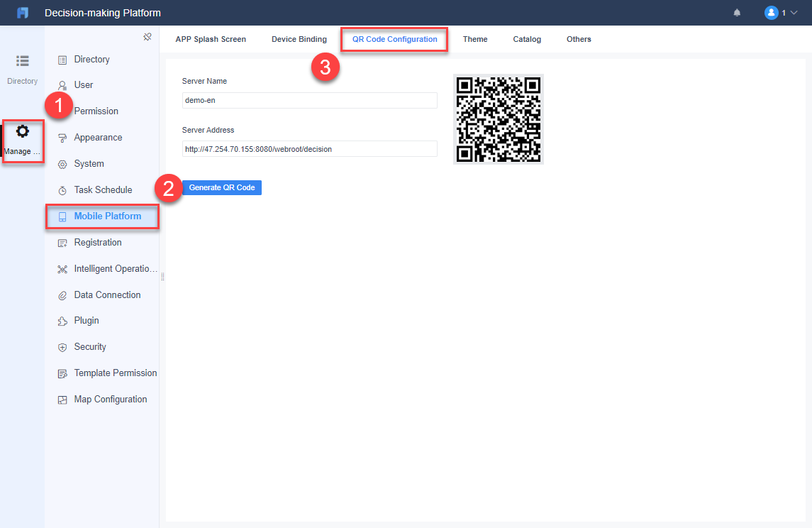Click the notification bell icon
The width and height of the screenshot is (812, 528).
(x=737, y=12)
